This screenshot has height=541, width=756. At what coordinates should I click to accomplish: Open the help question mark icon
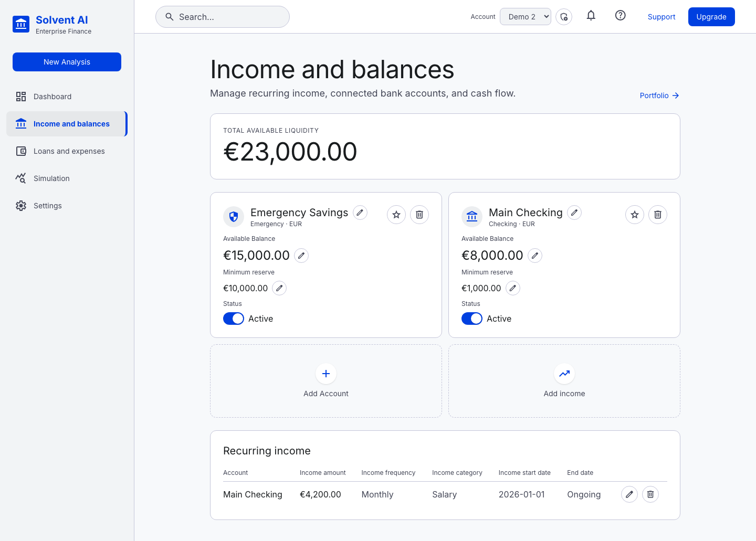coord(621,16)
